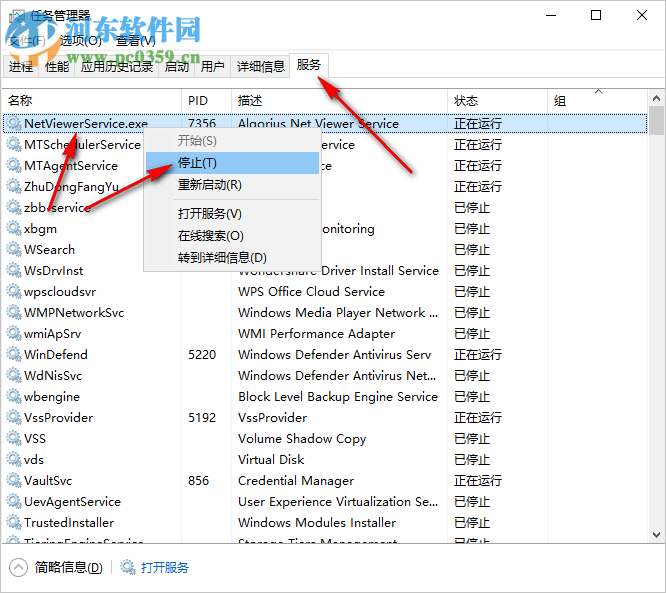Switch to the 进程 tab
The width and height of the screenshot is (666, 593).
(x=20, y=67)
